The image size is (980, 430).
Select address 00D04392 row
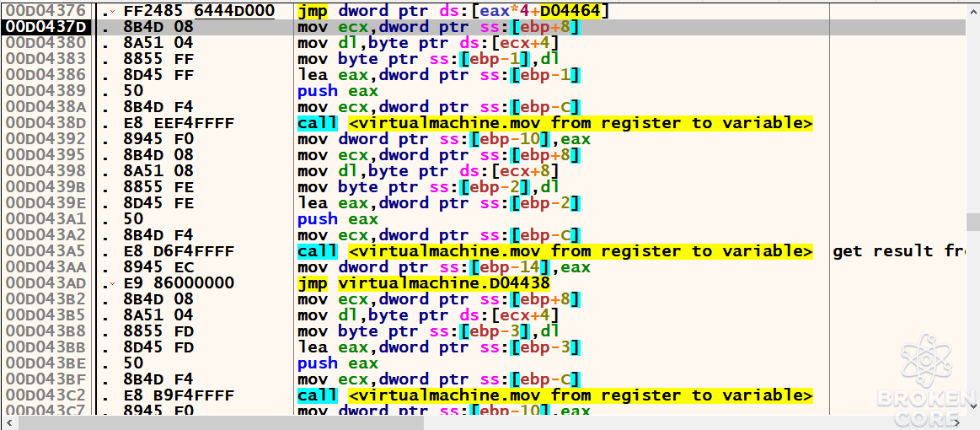[47, 139]
